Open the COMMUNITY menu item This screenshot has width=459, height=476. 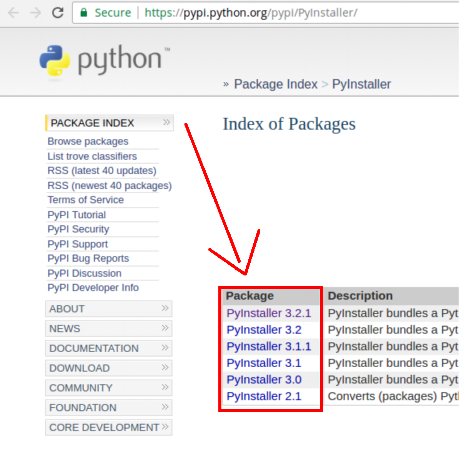click(x=81, y=388)
